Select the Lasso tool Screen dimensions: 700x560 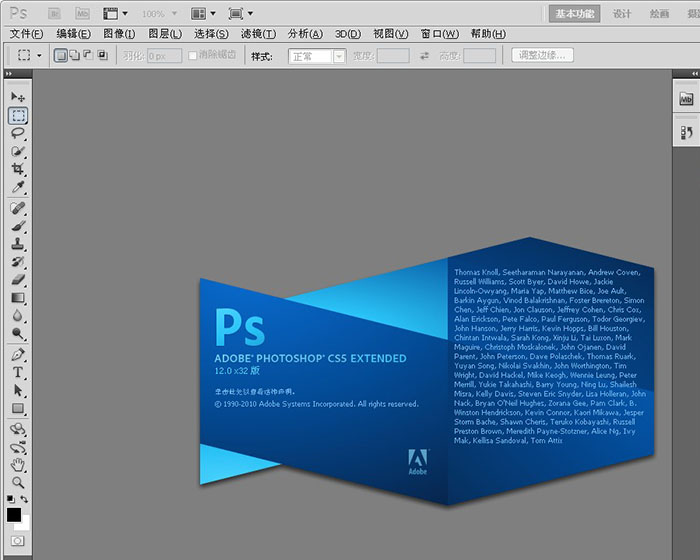(18, 133)
